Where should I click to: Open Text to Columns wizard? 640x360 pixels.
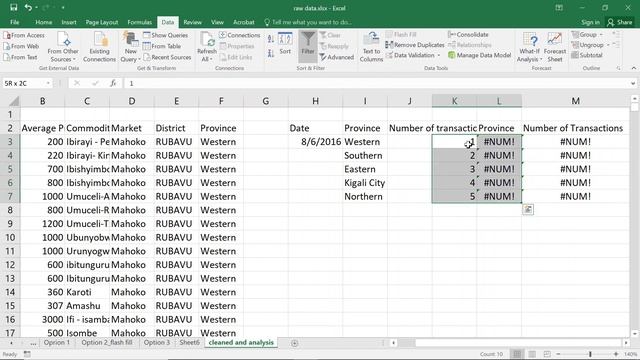pos(371,47)
